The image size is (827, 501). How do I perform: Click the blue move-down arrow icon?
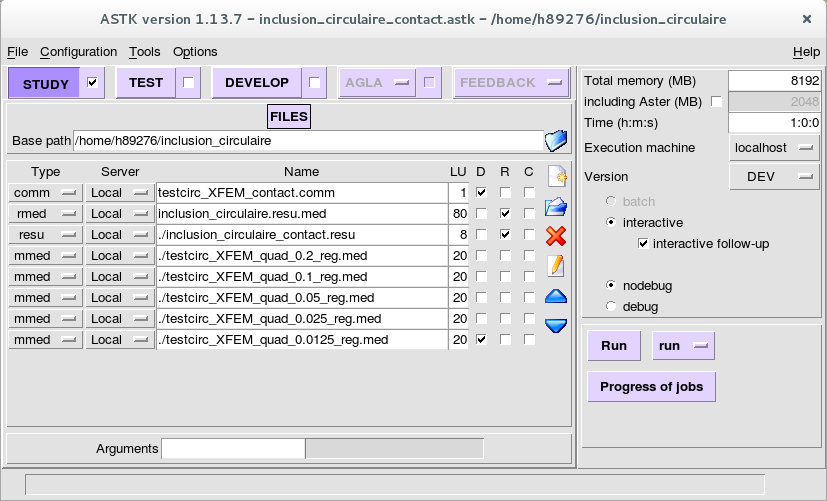tap(555, 325)
